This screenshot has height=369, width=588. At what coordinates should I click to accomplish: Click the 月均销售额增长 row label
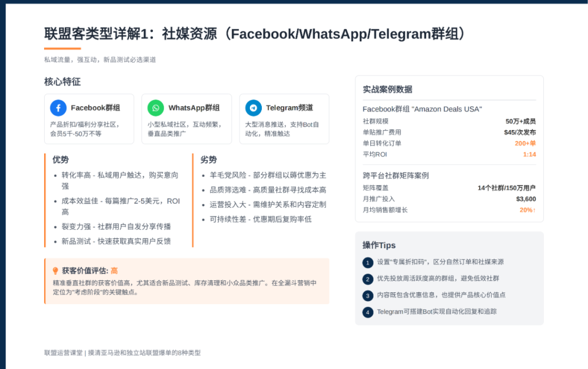(x=385, y=210)
